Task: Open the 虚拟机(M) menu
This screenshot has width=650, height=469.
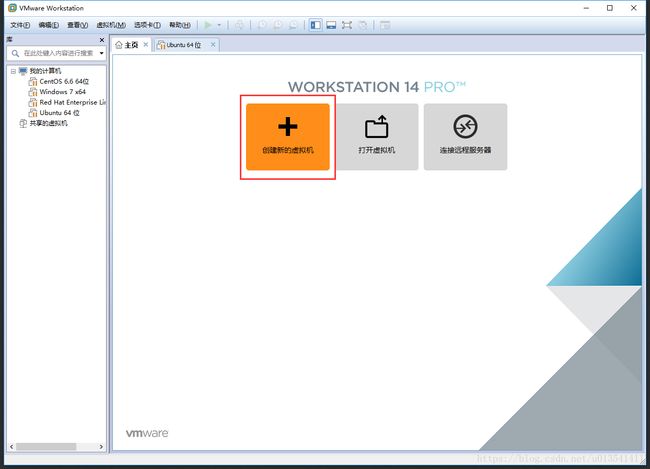Action: click(111, 25)
